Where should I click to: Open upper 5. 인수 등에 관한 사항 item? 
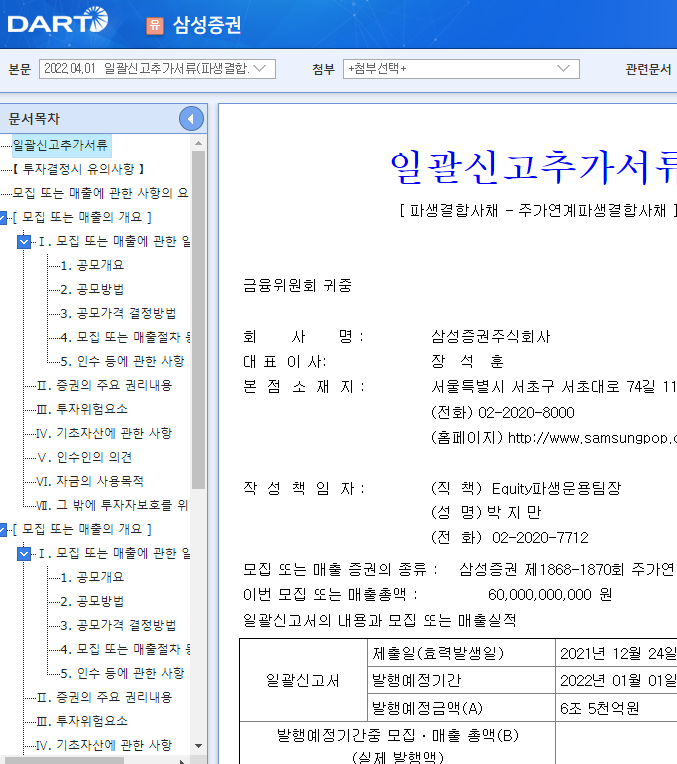pyautogui.click(x=122, y=361)
